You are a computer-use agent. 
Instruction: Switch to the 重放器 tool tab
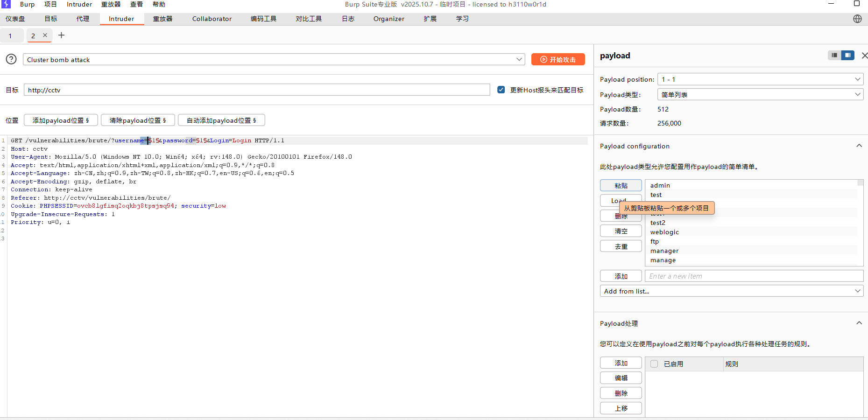[163, 19]
